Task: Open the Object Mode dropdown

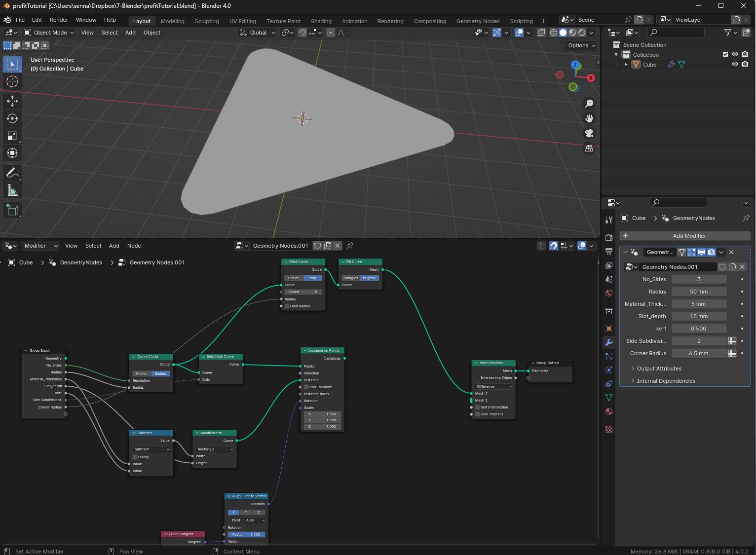Action: click(x=49, y=33)
